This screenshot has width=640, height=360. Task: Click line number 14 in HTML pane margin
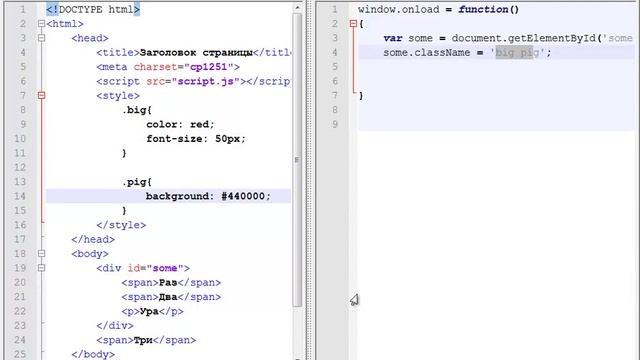(20, 196)
